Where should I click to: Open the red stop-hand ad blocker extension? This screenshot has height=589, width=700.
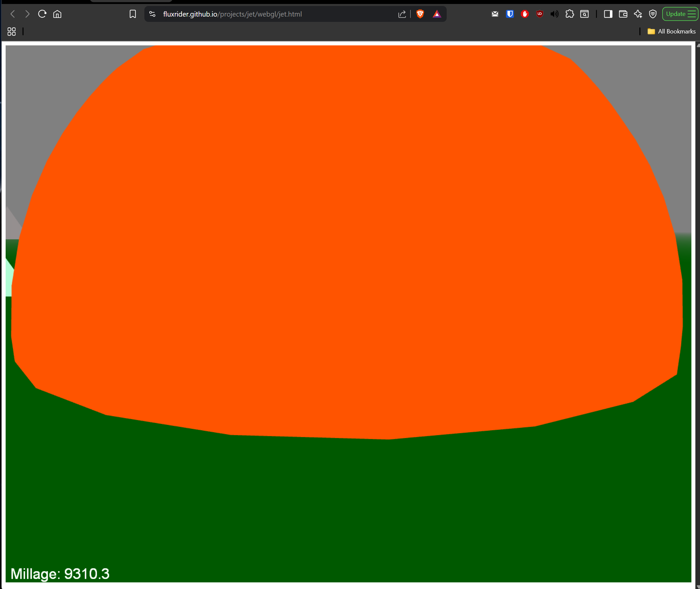(525, 14)
